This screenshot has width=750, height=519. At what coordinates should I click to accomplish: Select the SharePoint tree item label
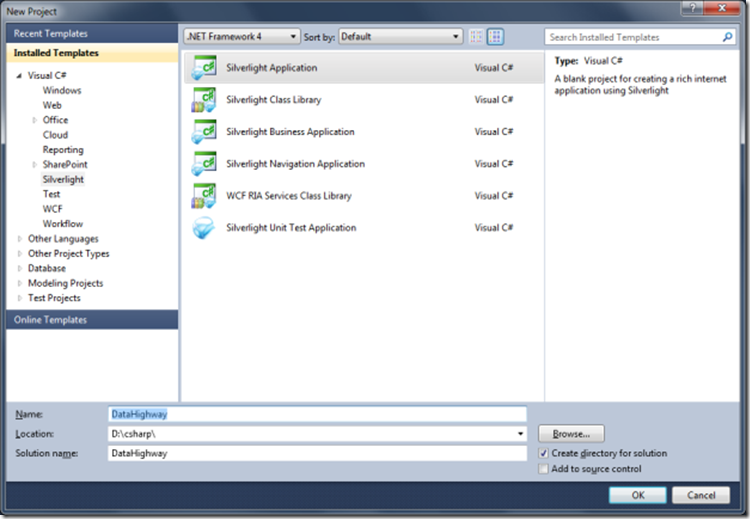click(65, 165)
